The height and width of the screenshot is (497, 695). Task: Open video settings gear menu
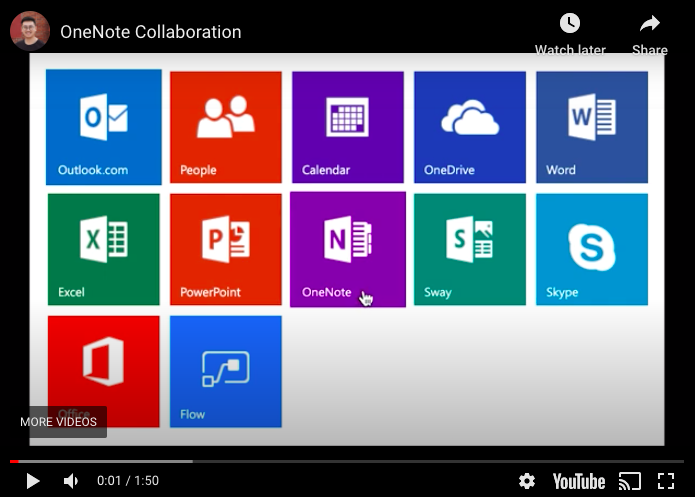point(527,481)
